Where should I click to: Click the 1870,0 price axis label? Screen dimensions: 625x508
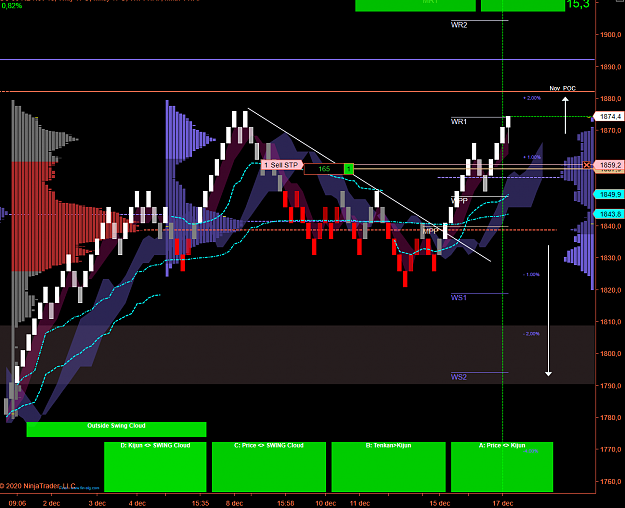tap(610, 130)
